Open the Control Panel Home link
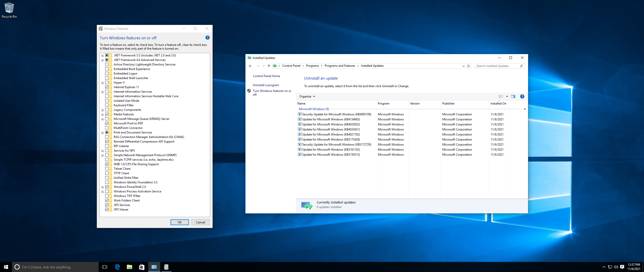This screenshot has height=272, width=644. [x=266, y=76]
